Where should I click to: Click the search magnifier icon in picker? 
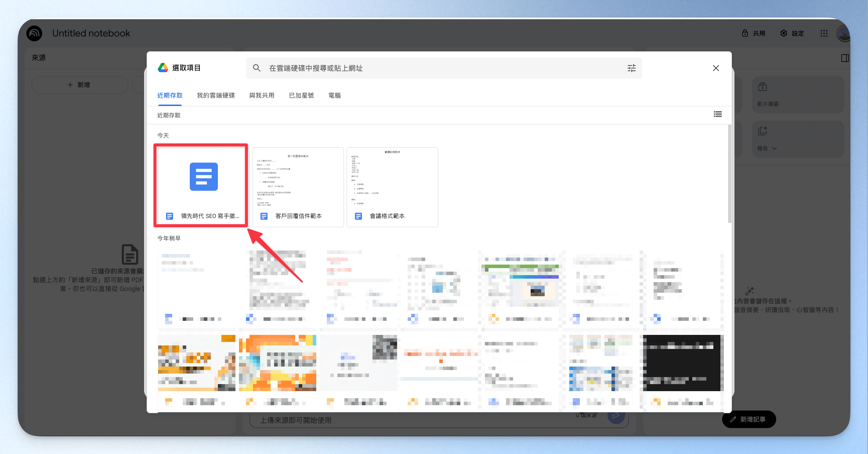coord(257,68)
